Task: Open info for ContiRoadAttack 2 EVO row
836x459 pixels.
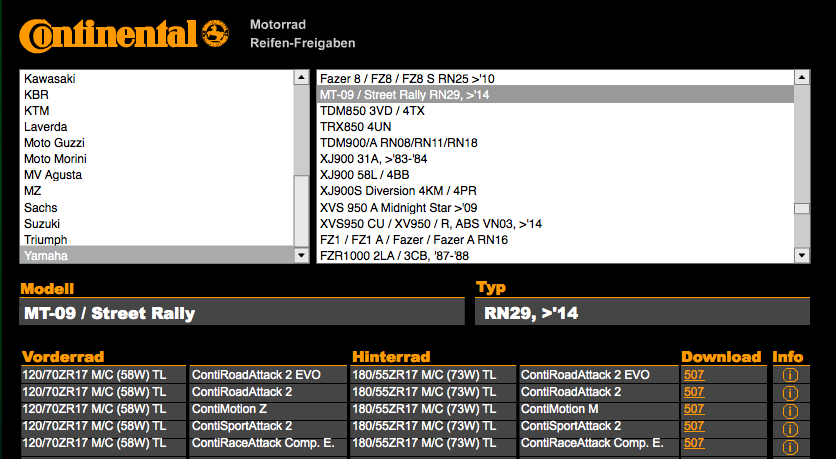Action: pyautogui.click(x=789, y=375)
